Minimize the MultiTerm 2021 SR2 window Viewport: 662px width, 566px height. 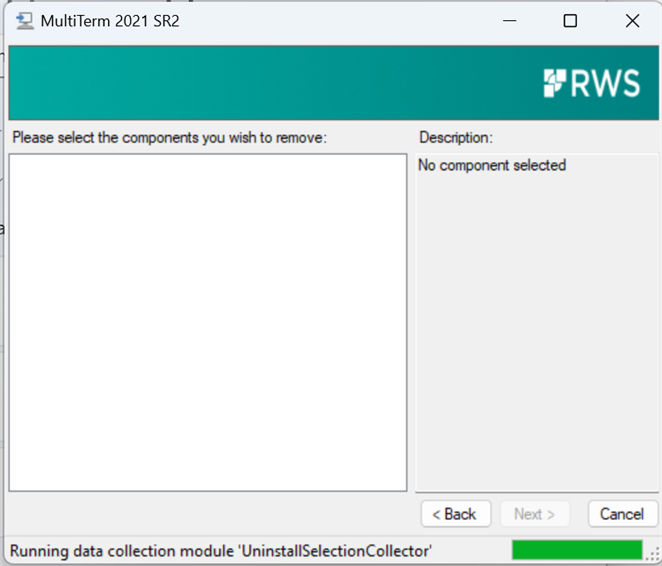pos(510,21)
